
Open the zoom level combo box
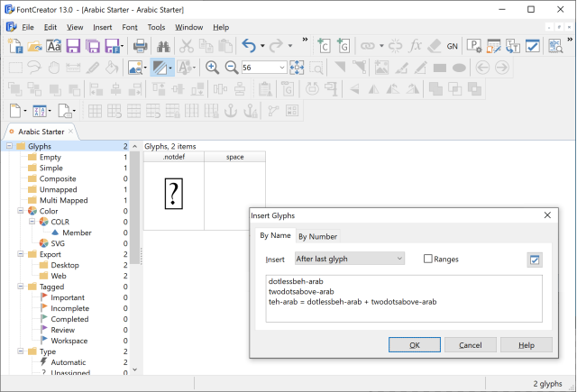(281, 68)
